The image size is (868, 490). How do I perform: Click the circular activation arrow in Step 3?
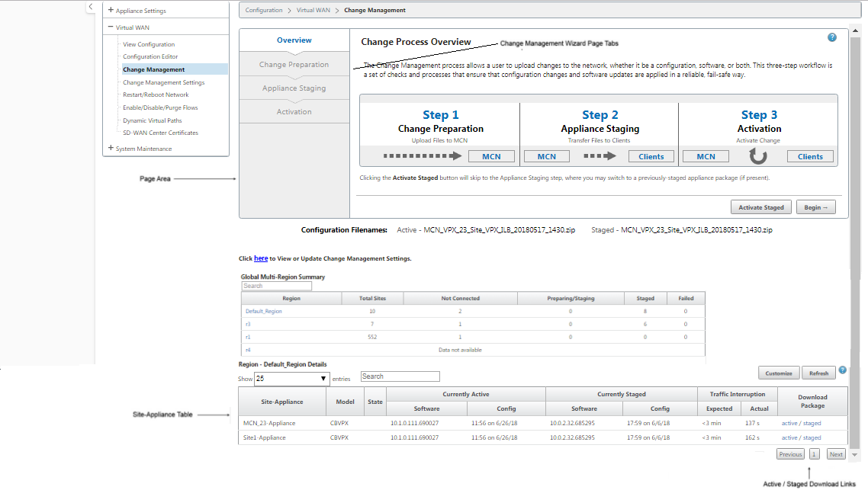click(x=758, y=156)
